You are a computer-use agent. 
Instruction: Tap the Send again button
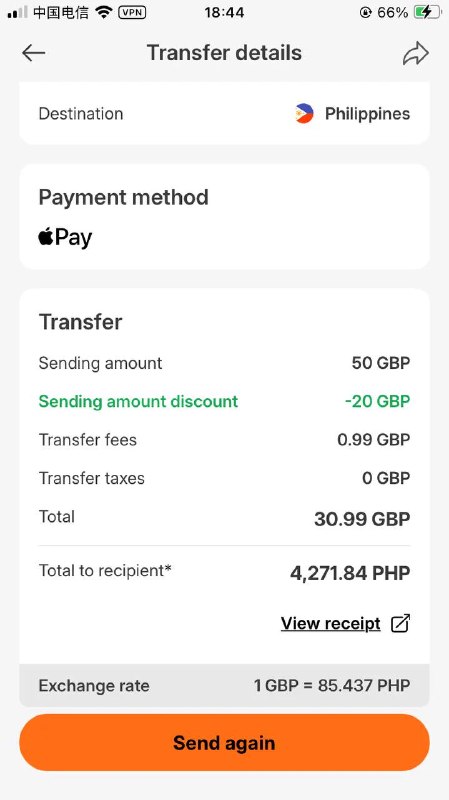point(224,742)
